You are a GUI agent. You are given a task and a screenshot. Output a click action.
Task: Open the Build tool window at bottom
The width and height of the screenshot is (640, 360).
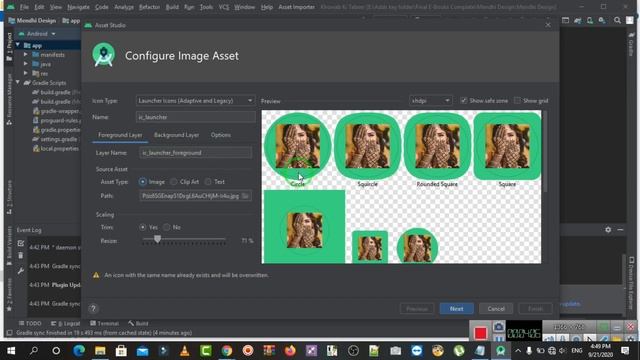tap(138, 323)
